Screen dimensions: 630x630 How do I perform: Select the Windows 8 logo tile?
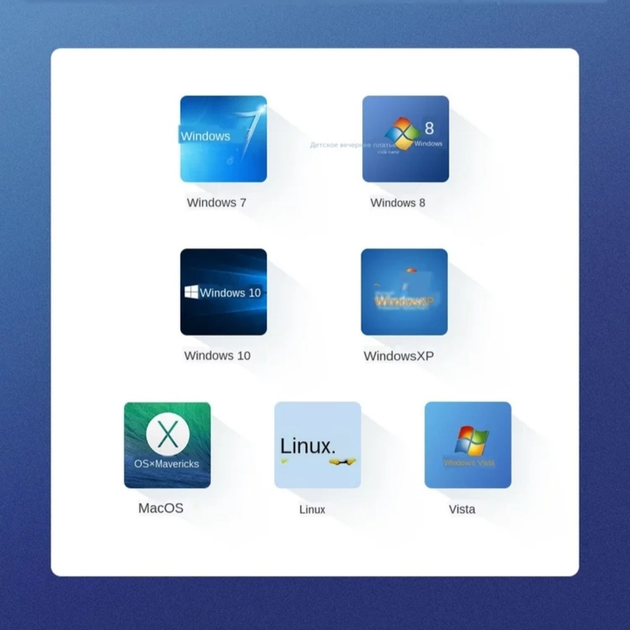406,139
